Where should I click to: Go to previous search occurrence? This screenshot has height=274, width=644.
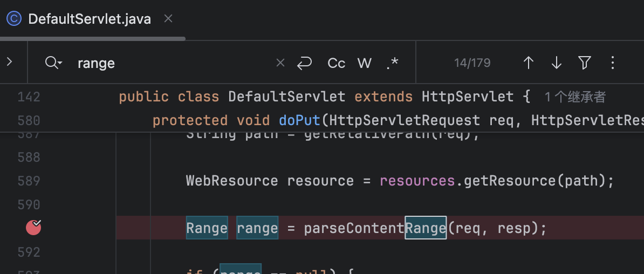[x=529, y=63]
